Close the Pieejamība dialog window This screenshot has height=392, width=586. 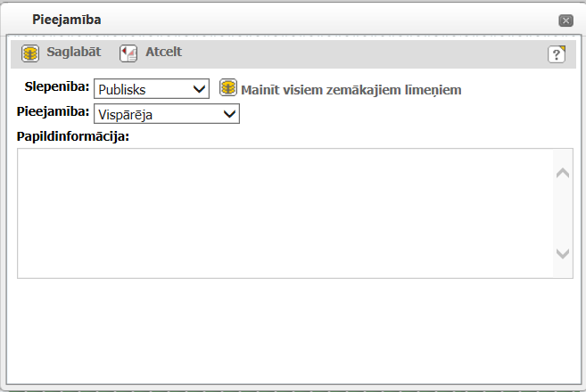point(565,20)
